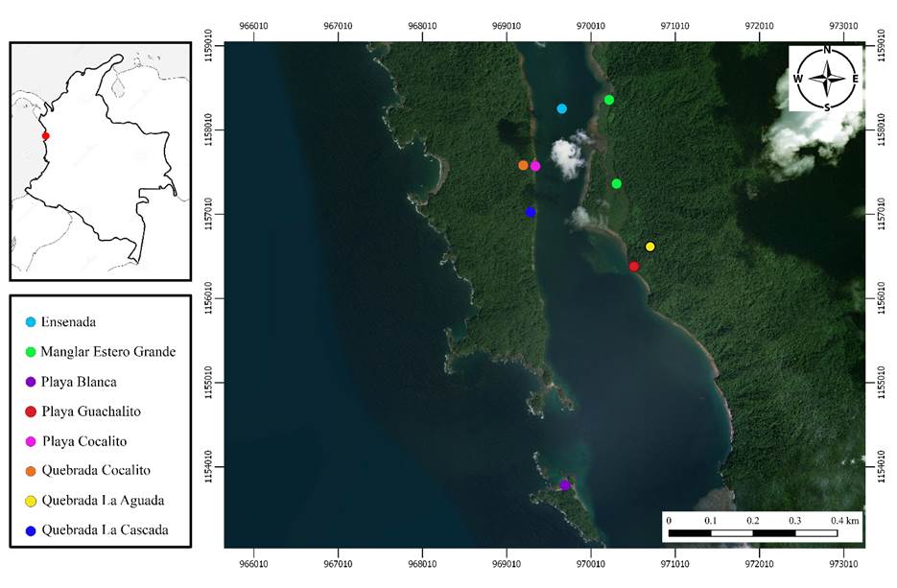This screenshot has height=588, width=897.
Task: Click the purple legend dot for Playa Blanca
Action: (x=30, y=382)
